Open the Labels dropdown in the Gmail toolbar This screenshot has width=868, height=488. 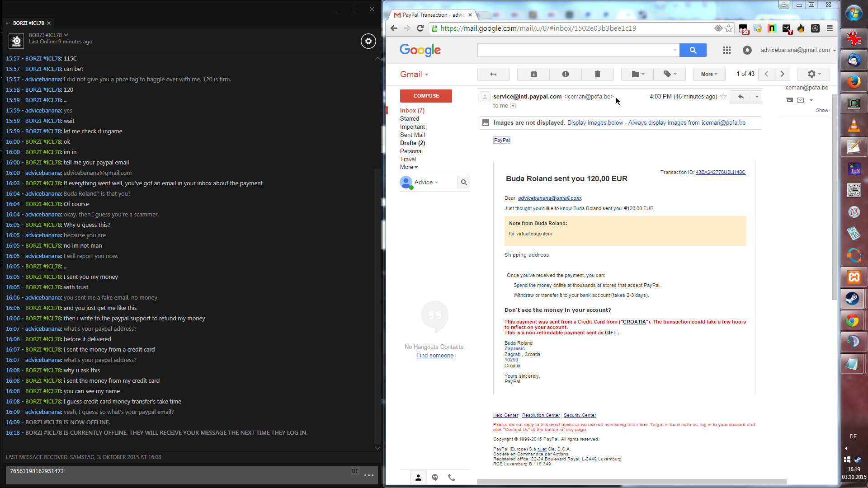[x=670, y=74]
